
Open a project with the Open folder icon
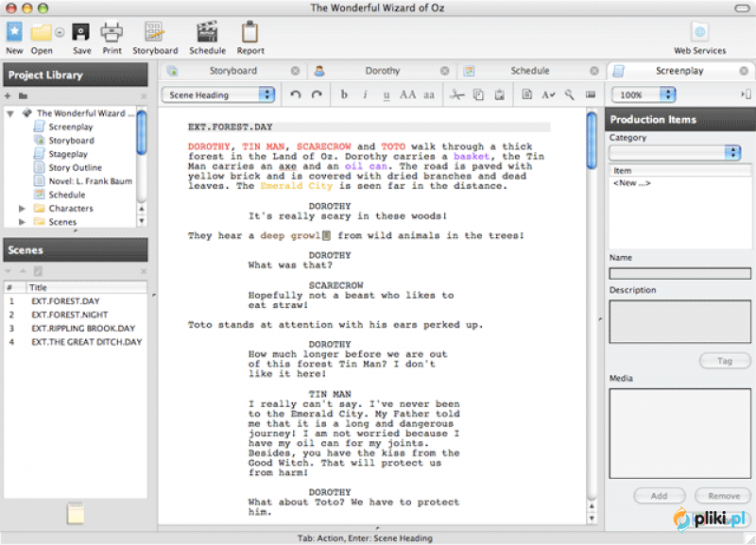41,32
